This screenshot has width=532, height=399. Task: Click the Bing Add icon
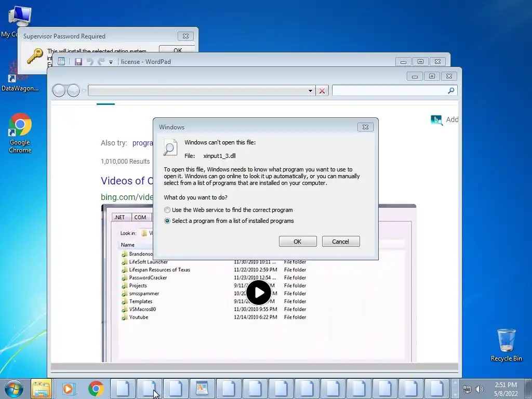point(436,120)
